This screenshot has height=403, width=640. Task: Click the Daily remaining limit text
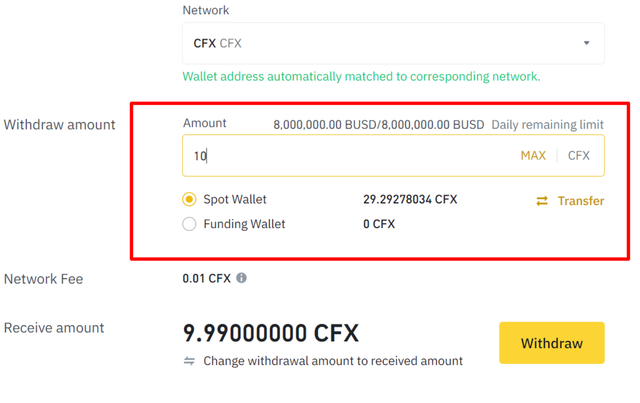tap(548, 125)
